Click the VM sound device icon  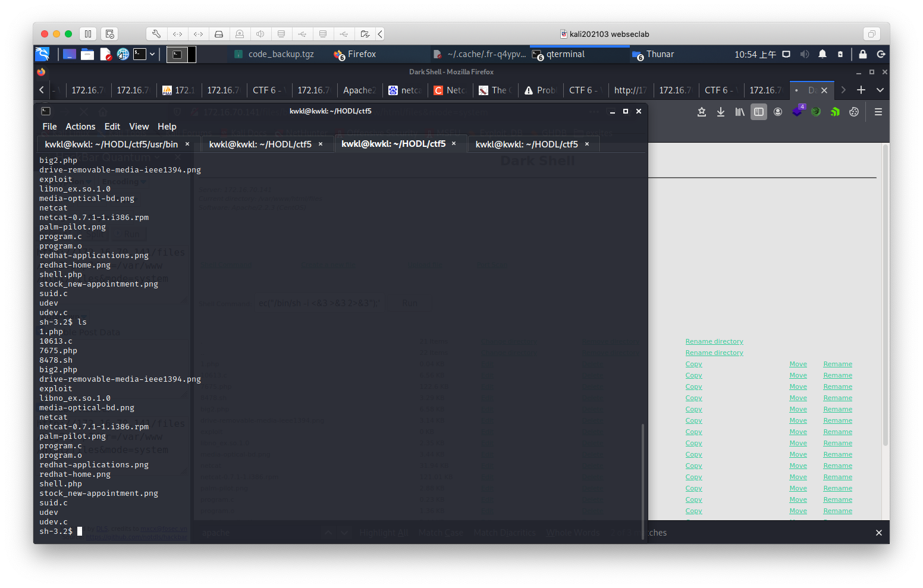[x=260, y=34]
